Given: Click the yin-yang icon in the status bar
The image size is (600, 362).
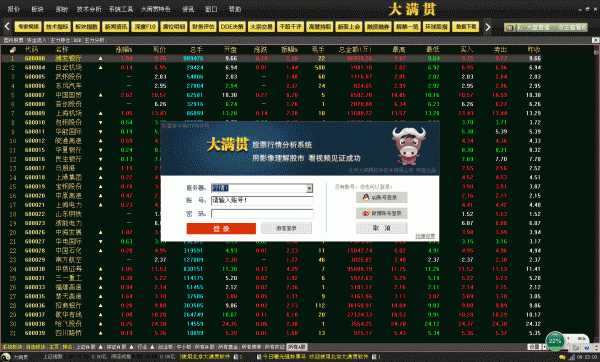Looking at the screenshot, I should pos(6,357).
